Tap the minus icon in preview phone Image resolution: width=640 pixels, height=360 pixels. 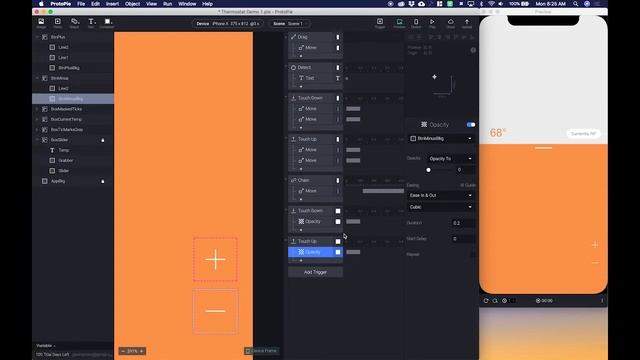pos(595,262)
